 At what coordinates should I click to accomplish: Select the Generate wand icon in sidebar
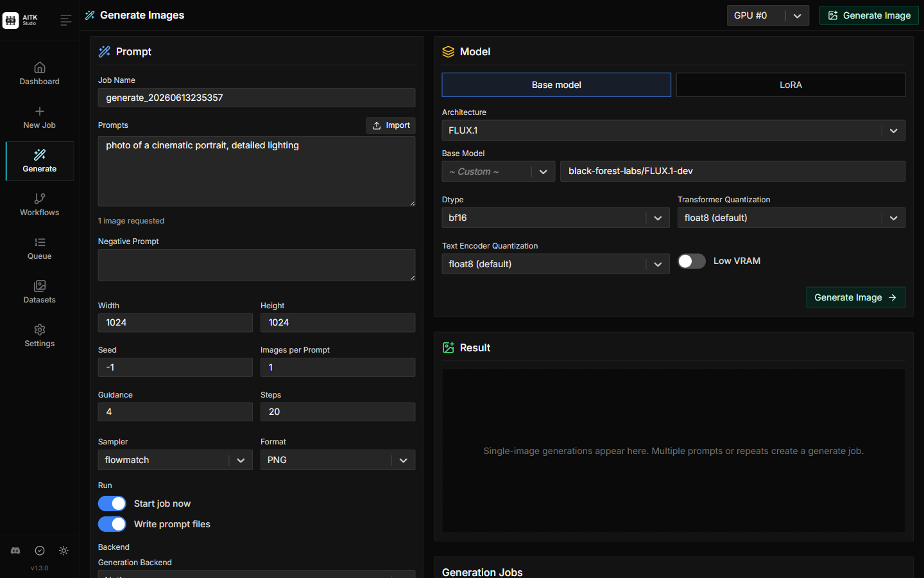[40, 155]
